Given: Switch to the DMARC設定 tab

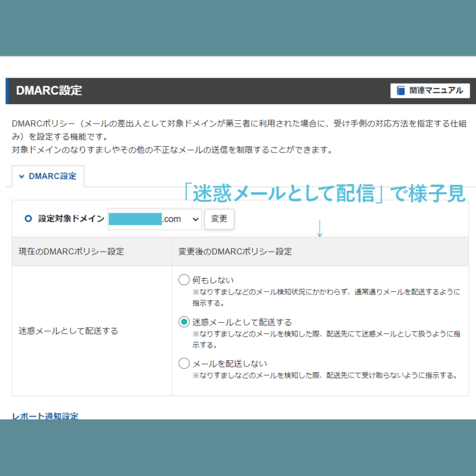Looking at the screenshot, I should [x=48, y=177].
